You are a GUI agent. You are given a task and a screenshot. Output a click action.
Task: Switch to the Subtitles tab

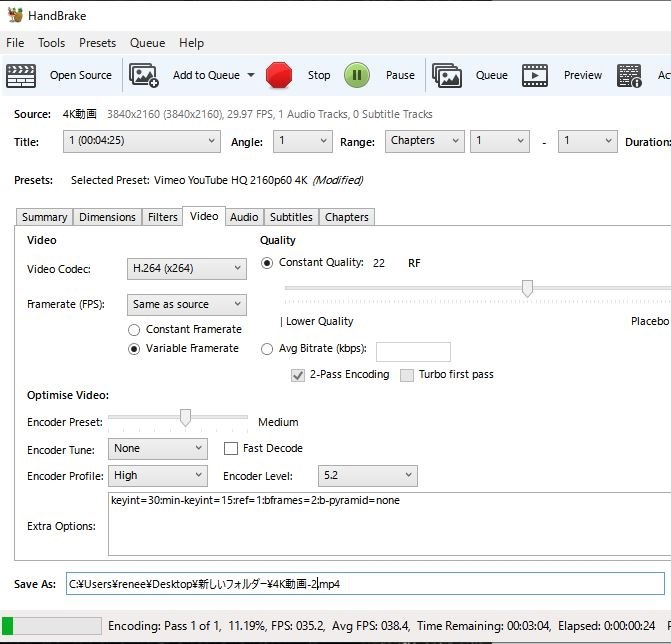click(291, 217)
